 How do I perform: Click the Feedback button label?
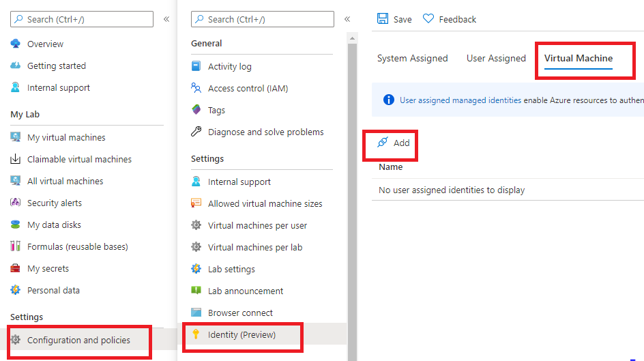(x=458, y=19)
